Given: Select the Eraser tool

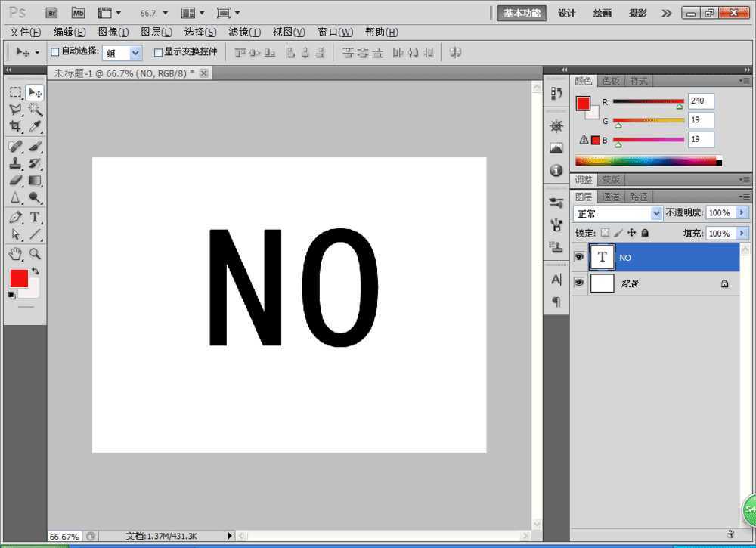Looking at the screenshot, I should click(x=15, y=181).
